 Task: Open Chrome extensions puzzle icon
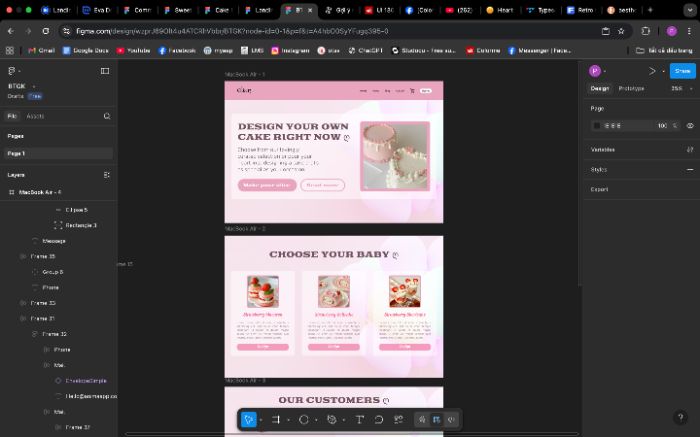[x=646, y=31]
